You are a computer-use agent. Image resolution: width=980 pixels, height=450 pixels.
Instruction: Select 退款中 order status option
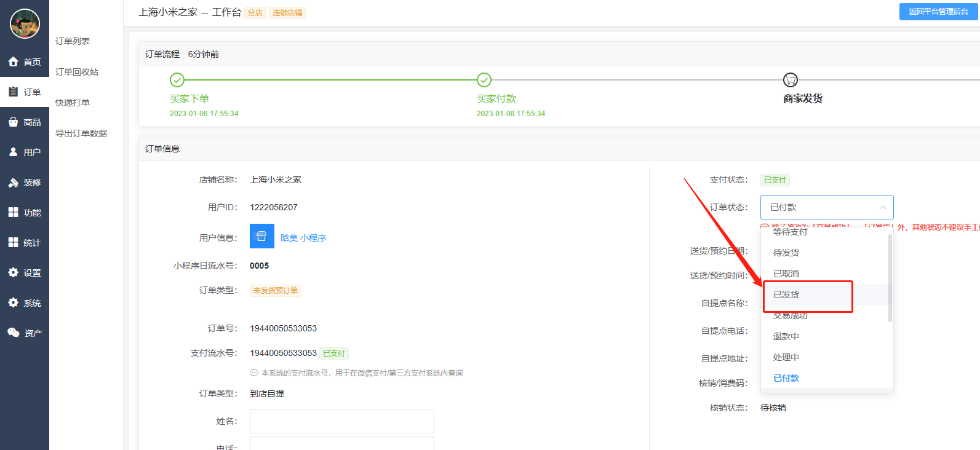click(786, 336)
